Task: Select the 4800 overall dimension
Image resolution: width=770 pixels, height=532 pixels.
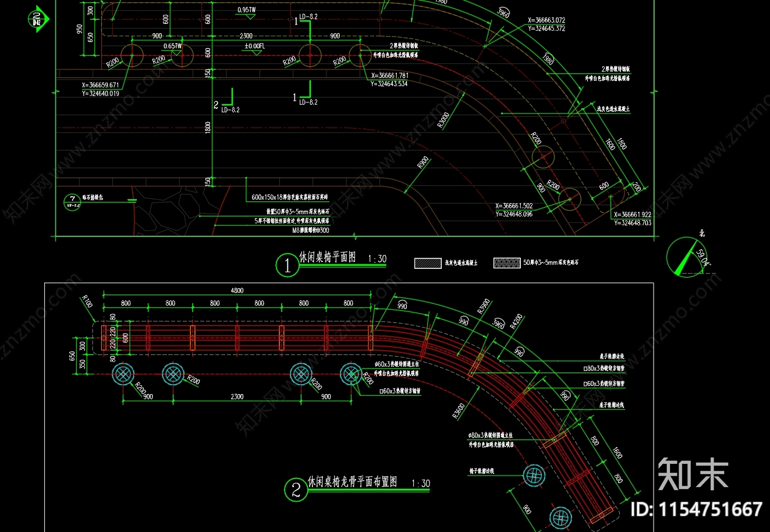Action: [237, 290]
